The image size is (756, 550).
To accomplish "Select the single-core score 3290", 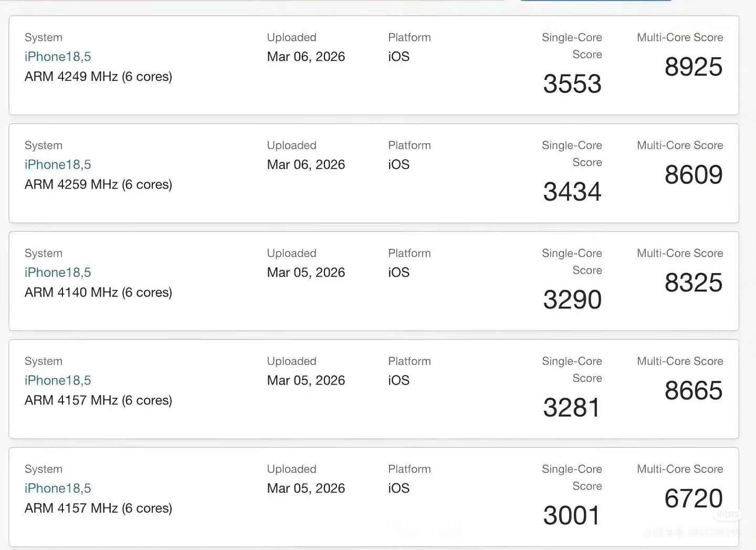I will (x=572, y=300).
